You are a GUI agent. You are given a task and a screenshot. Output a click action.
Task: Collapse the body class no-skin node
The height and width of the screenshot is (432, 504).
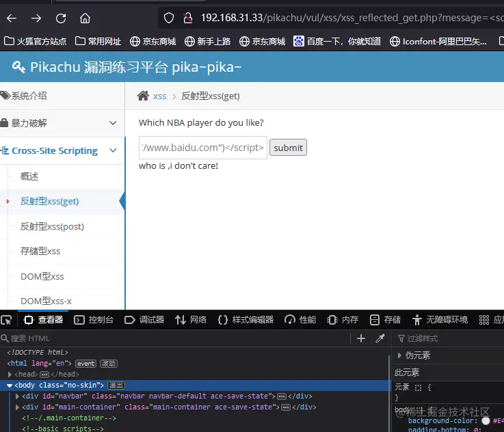(x=10, y=385)
